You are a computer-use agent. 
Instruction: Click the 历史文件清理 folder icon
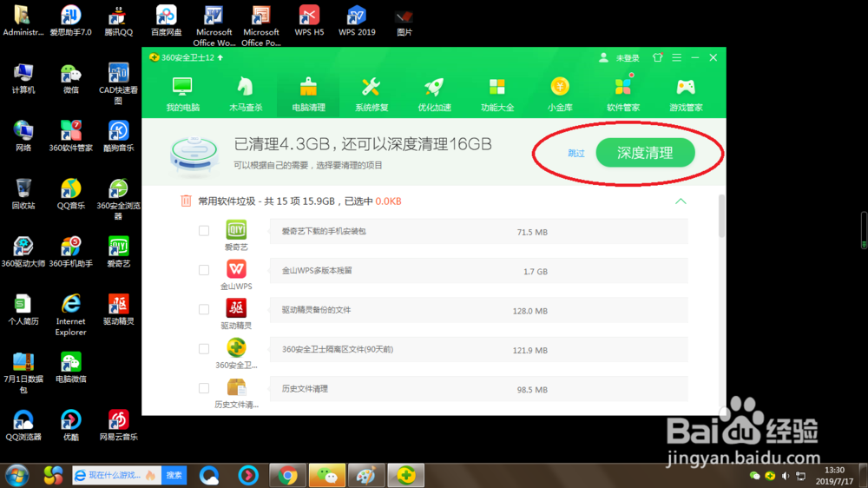point(236,386)
